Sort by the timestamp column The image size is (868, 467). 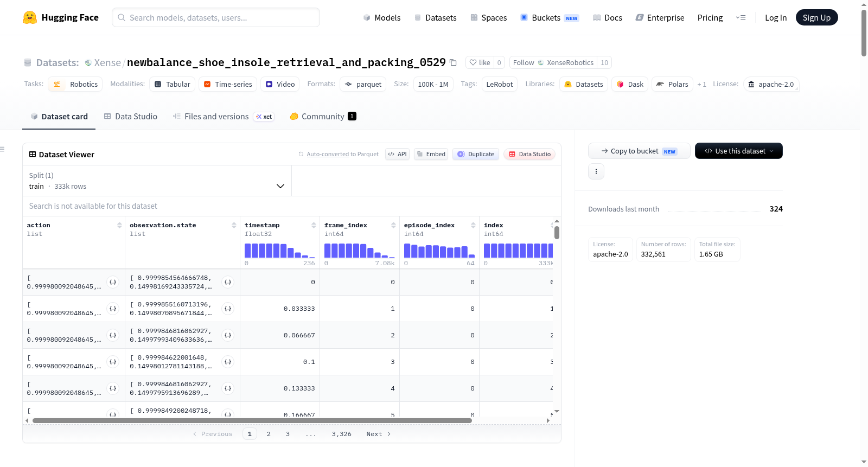coord(314,225)
